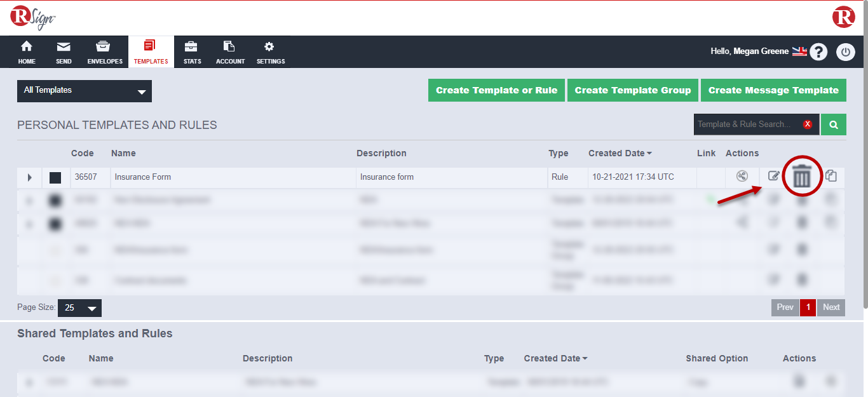
Task: Expand the Insurance Form row arrow
Action: pyautogui.click(x=29, y=178)
